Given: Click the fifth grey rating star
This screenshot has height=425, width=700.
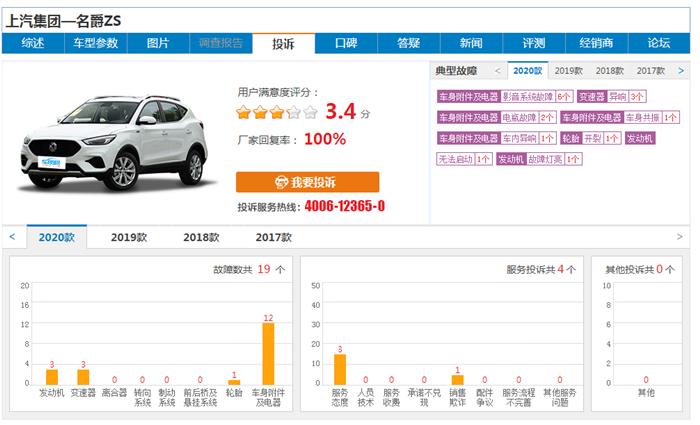Looking at the screenshot, I should (x=310, y=112).
